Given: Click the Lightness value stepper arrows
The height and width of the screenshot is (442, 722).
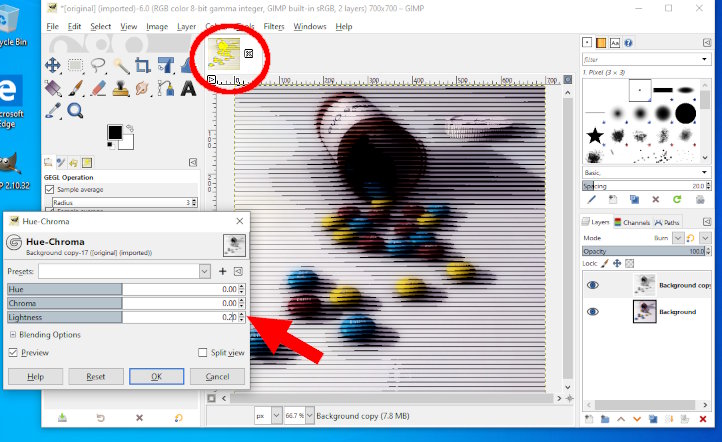Looking at the screenshot, I should [x=242, y=317].
